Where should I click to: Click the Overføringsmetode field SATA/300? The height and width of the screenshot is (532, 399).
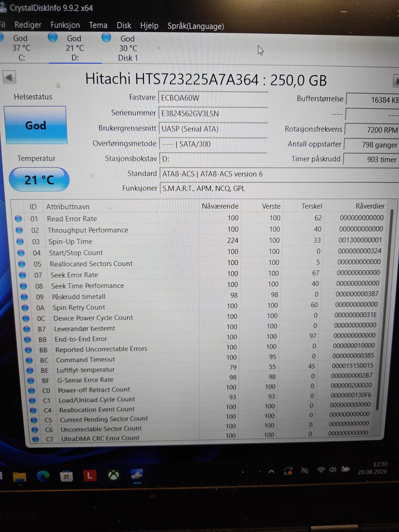213,144
